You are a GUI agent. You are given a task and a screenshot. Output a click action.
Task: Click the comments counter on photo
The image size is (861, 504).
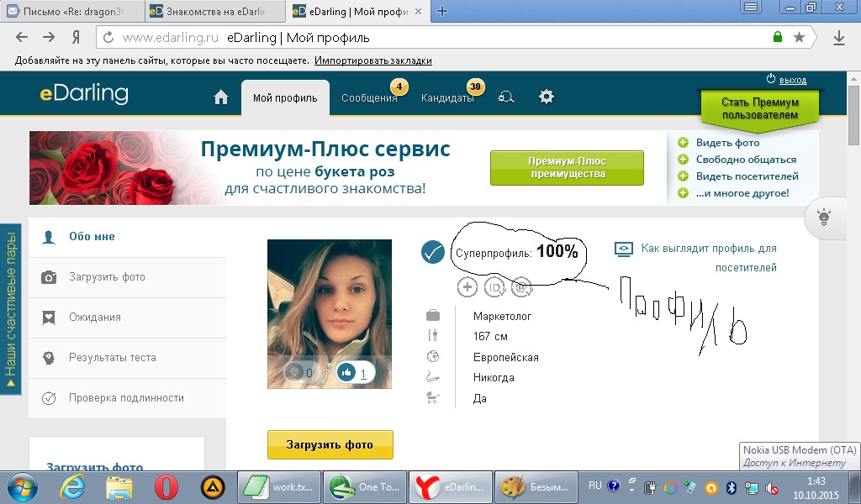(302, 373)
